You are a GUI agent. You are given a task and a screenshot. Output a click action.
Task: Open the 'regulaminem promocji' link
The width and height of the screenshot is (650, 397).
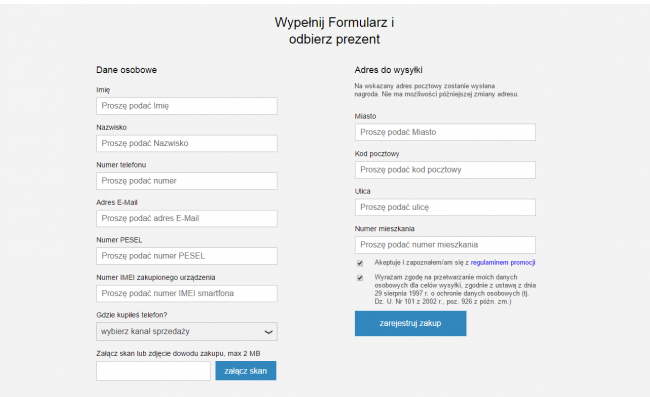pyautogui.click(x=503, y=262)
